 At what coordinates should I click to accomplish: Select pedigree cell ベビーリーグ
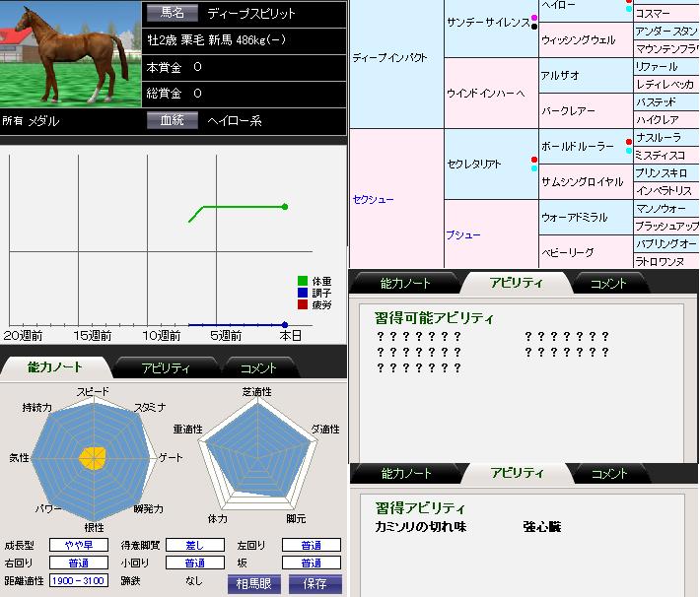coord(586,252)
